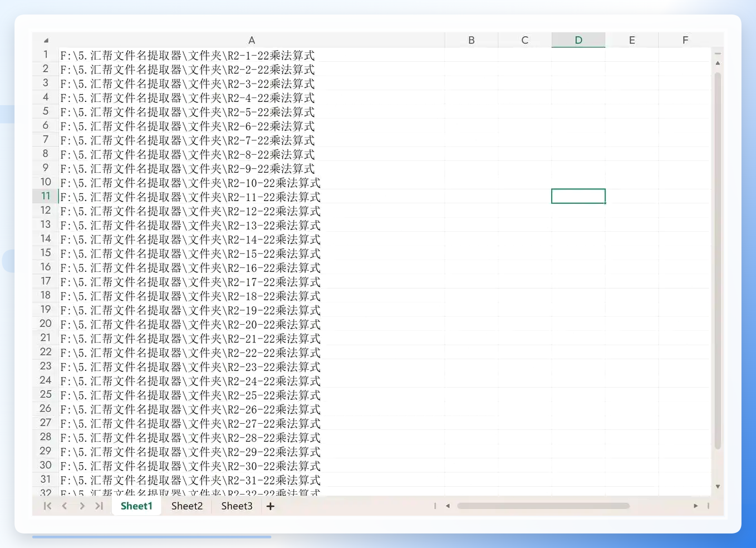The height and width of the screenshot is (548, 756).
Task: Go to previous sheet arrow
Action: pyautogui.click(x=65, y=506)
